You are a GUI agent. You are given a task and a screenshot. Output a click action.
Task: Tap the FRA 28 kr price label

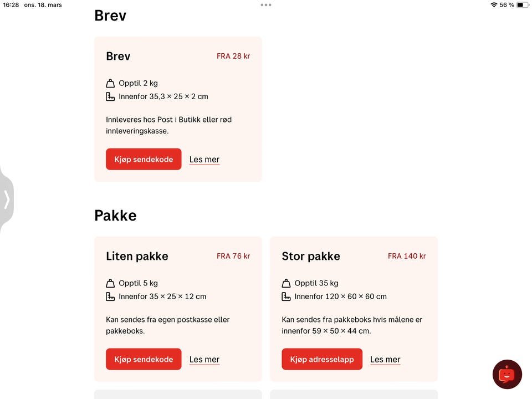click(x=233, y=56)
